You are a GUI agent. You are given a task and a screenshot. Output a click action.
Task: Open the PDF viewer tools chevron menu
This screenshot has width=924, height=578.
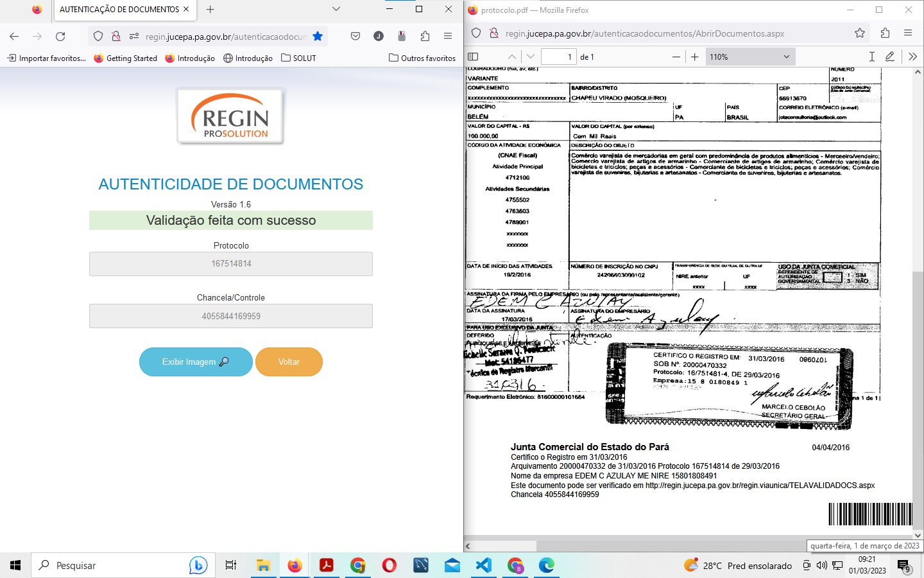tap(913, 57)
